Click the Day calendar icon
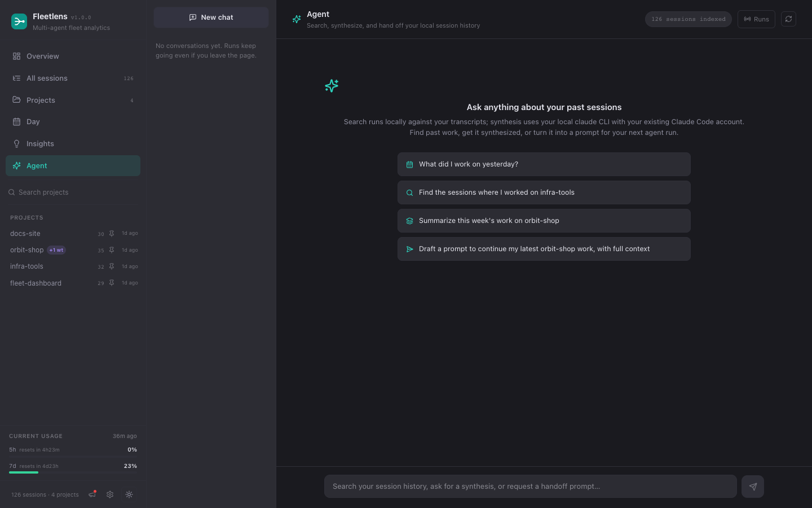The height and width of the screenshot is (508, 812). [16, 121]
